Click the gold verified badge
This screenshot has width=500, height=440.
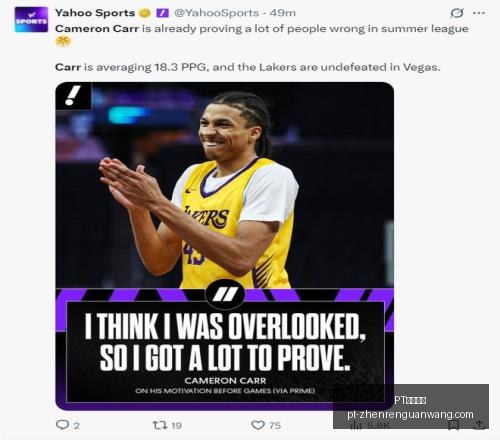pos(144,13)
